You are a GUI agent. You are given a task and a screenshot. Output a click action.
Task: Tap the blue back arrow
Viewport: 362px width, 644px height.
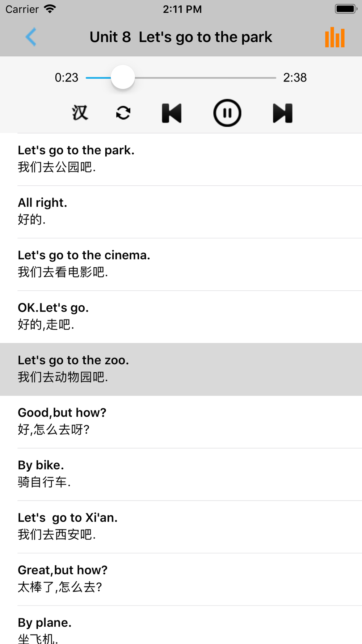click(x=31, y=37)
